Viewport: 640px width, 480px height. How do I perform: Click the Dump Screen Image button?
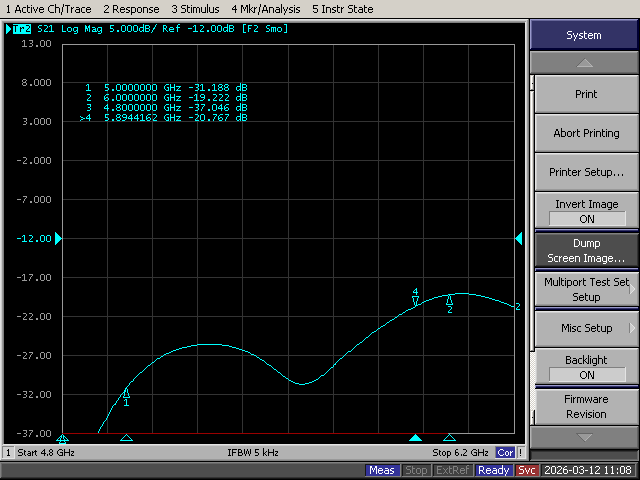(x=587, y=250)
